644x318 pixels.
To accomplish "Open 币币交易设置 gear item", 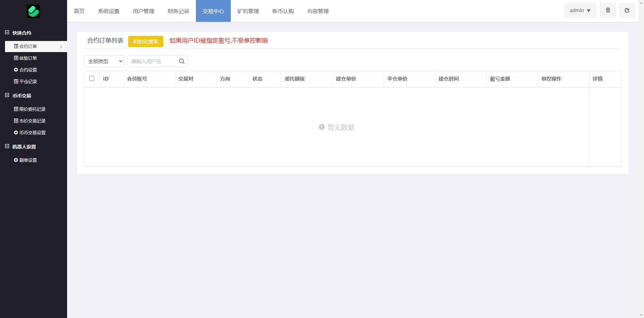I will [x=32, y=133].
